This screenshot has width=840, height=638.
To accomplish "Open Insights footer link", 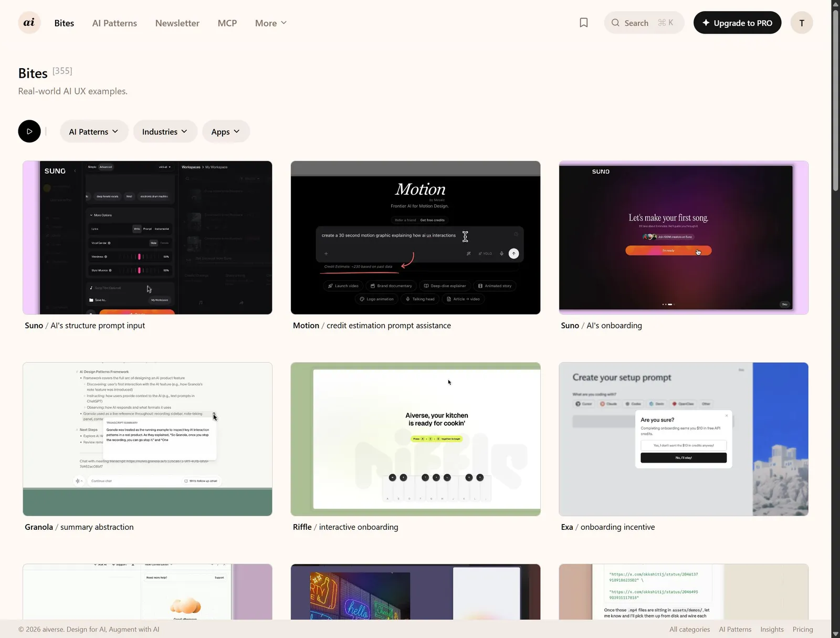I will [x=772, y=629].
